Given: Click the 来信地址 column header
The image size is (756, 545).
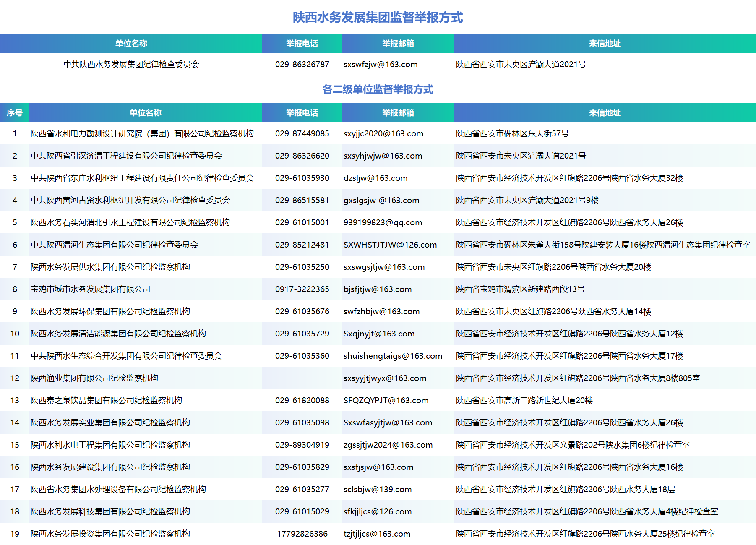Looking at the screenshot, I should click(x=604, y=112).
